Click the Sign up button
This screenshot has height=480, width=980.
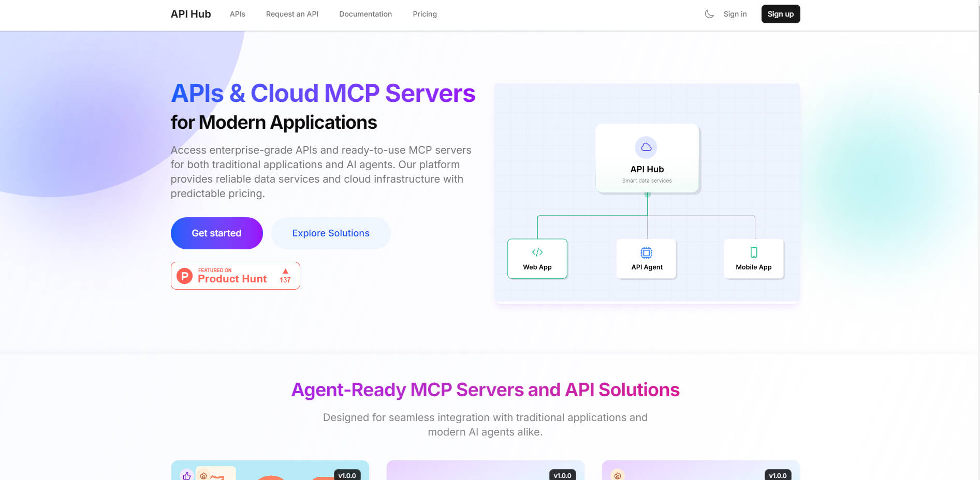780,14
